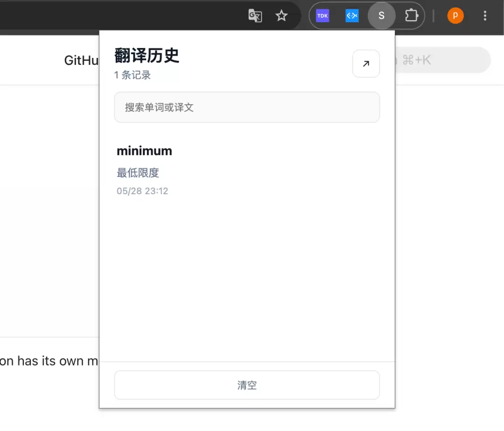Click the ⌘+K search box on the page

click(x=443, y=60)
